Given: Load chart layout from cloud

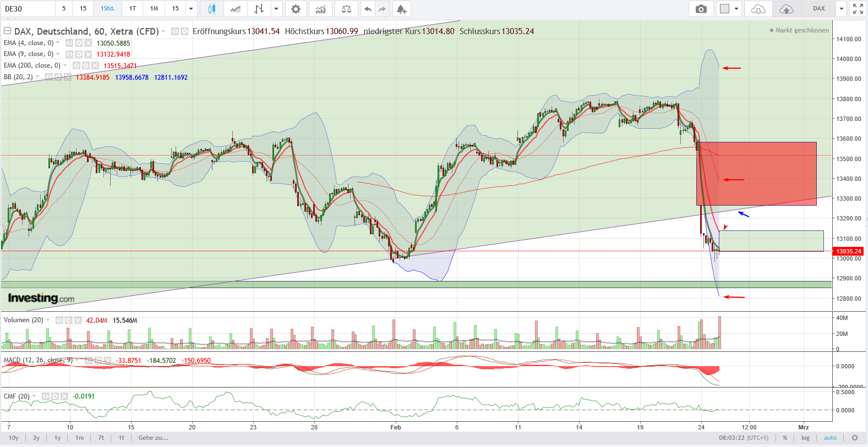Looking at the screenshot, I should (x=758, y=9).
